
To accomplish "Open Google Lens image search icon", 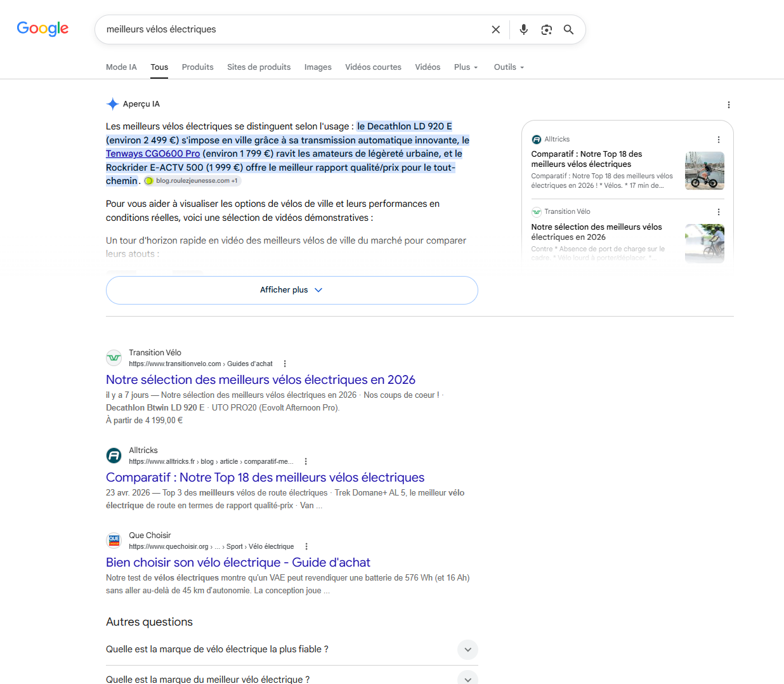I will coord(546,29).
